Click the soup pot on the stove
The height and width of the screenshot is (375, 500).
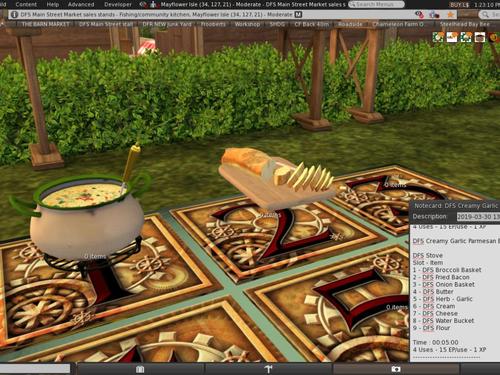(86, 215)
